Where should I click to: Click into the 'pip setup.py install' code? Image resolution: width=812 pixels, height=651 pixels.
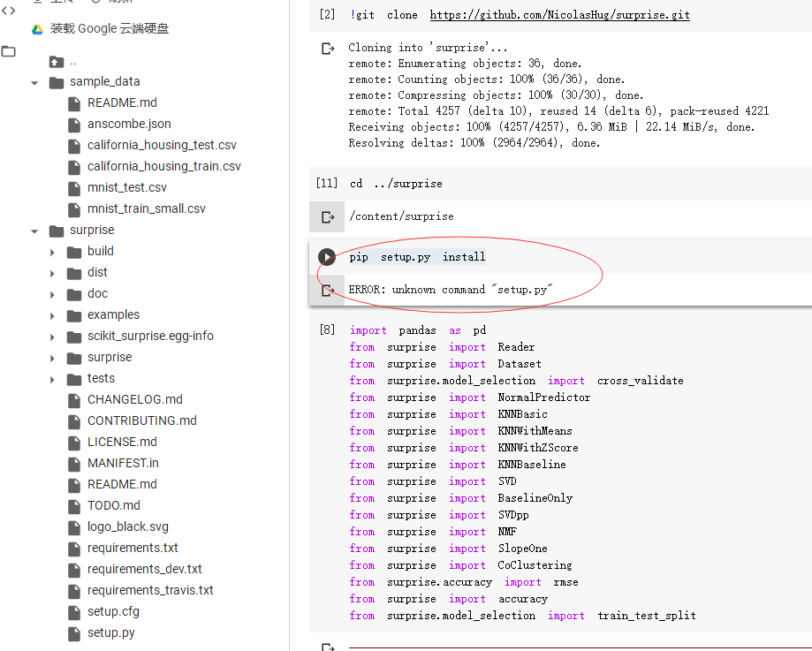417,257
